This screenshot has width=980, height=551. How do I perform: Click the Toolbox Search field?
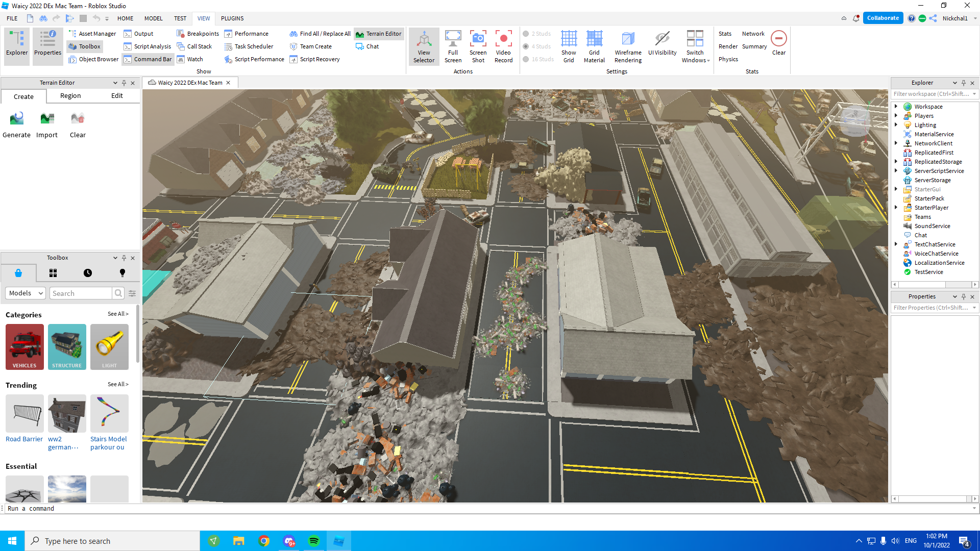pyautogui.click(x=81, y=293)
